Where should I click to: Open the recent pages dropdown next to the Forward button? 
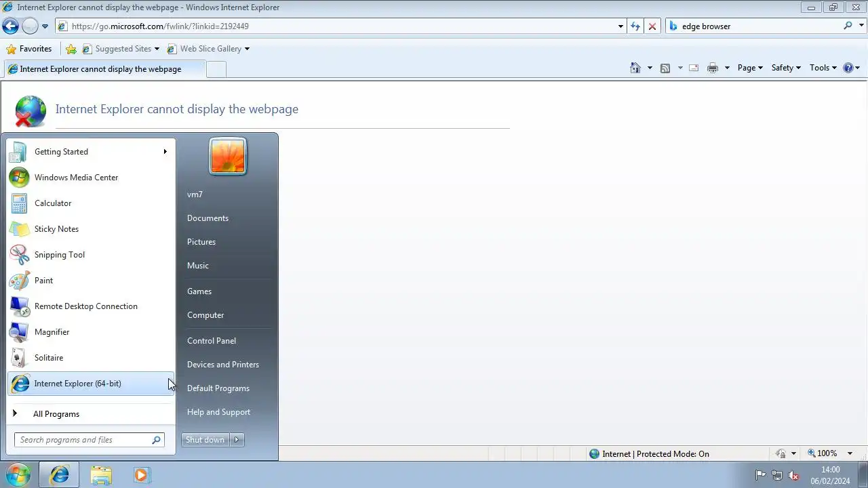(45, 26)
